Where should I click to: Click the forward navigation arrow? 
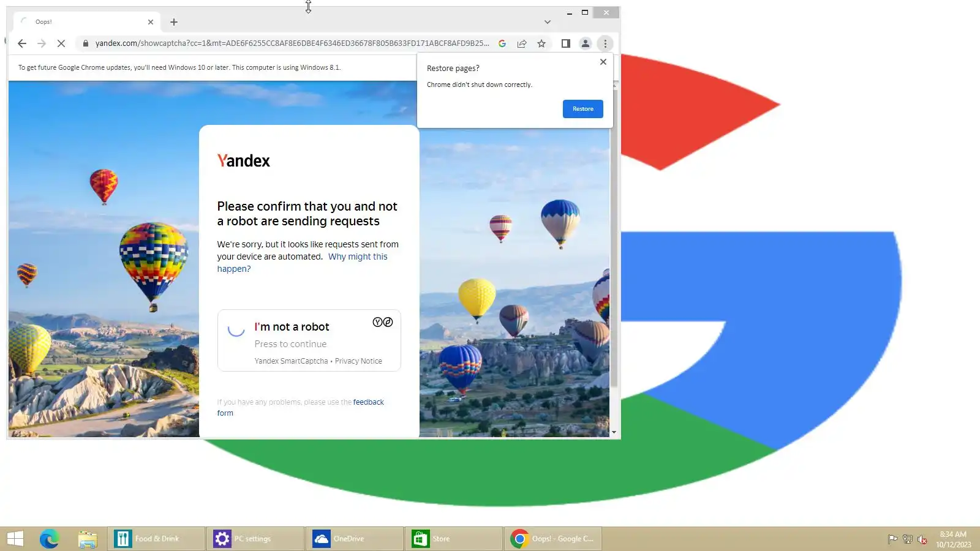[x=42, y=43]
